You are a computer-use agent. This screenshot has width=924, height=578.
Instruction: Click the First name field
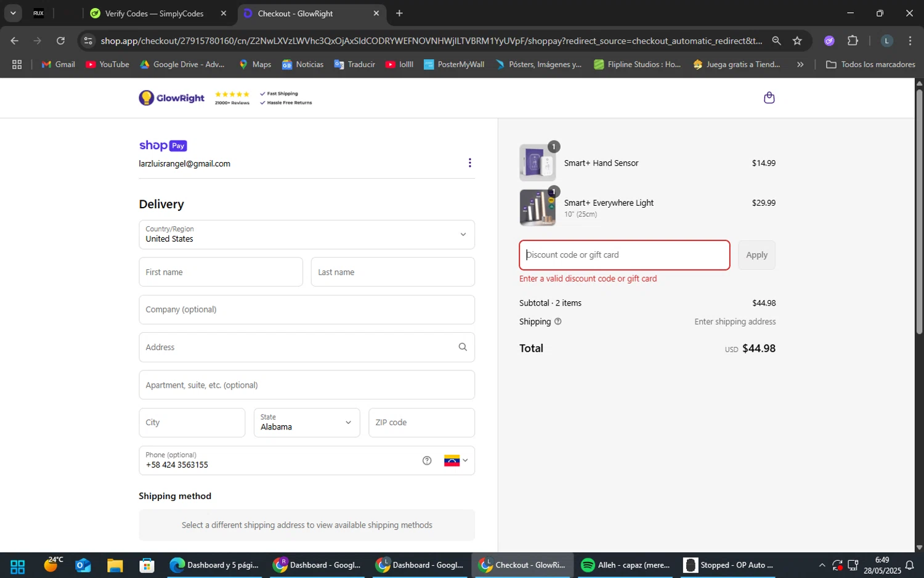click(x=221, y=272)
